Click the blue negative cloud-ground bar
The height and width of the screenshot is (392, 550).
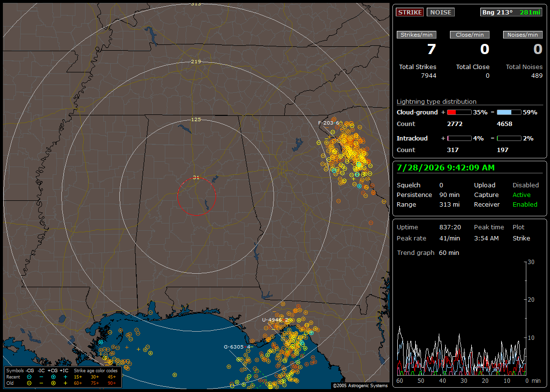coord(509,112)
